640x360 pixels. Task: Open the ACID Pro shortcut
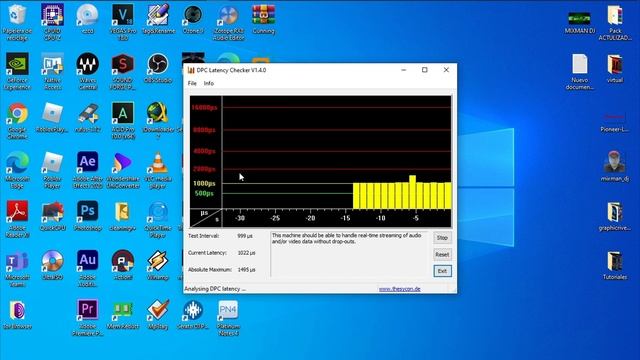coord(122,121)
